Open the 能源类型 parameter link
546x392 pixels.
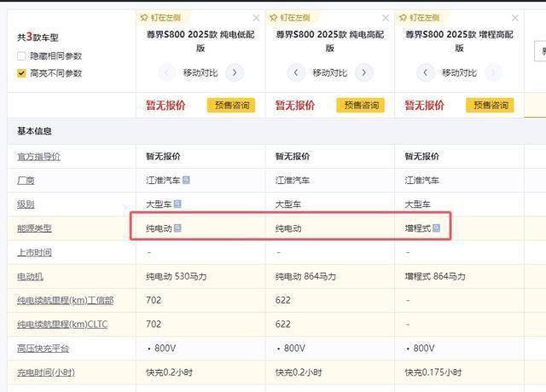tap(34, 228)
